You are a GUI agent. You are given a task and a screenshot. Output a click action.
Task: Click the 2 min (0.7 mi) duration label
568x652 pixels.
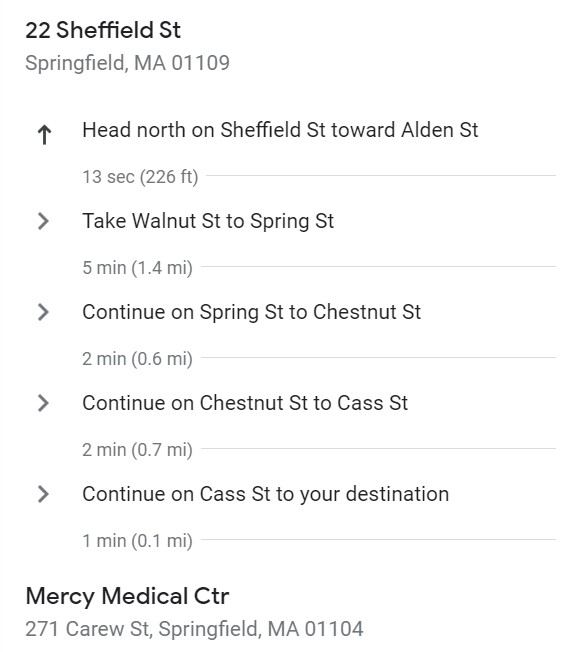[x=138, y=450]
